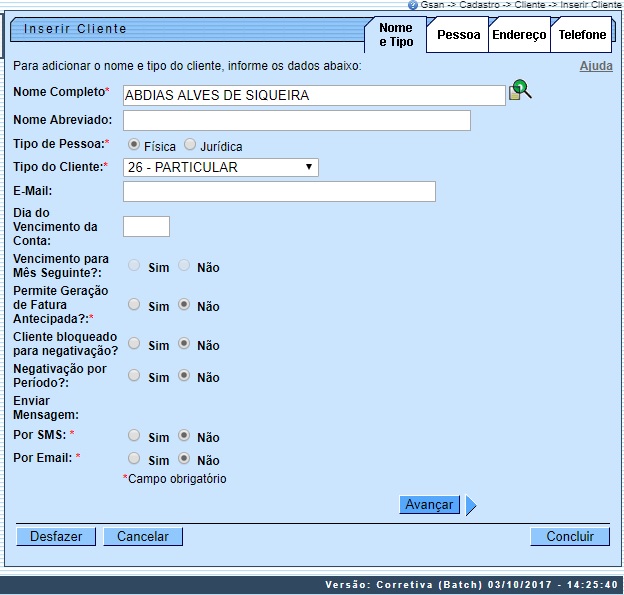The height and width of the screenshot is (595, 624).
Task: Set Negativação por Período to Sim
Action: click(x=134, y=376)
